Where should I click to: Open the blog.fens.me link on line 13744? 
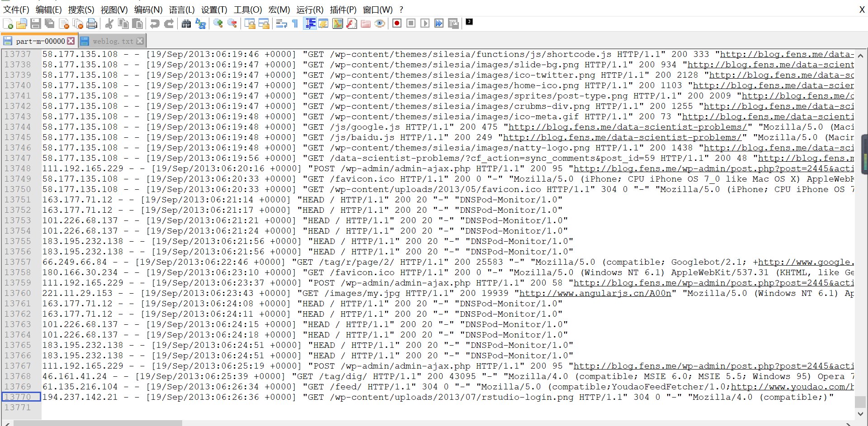[627, 127]
